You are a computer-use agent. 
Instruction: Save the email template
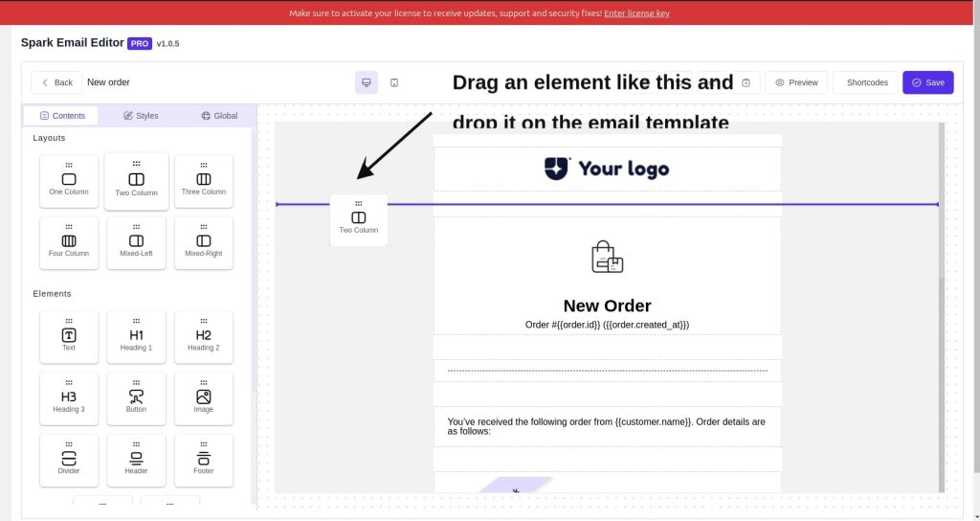928,82
